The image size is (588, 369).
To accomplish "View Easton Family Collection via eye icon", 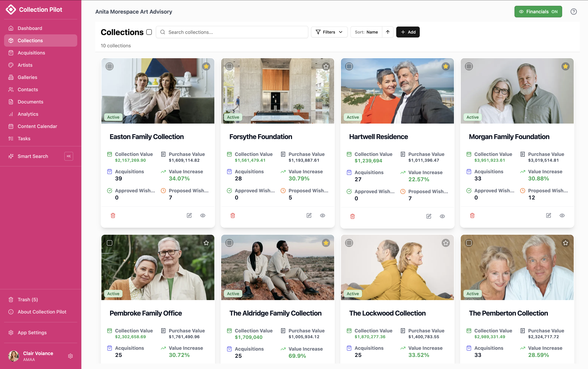I will (203, 215).
